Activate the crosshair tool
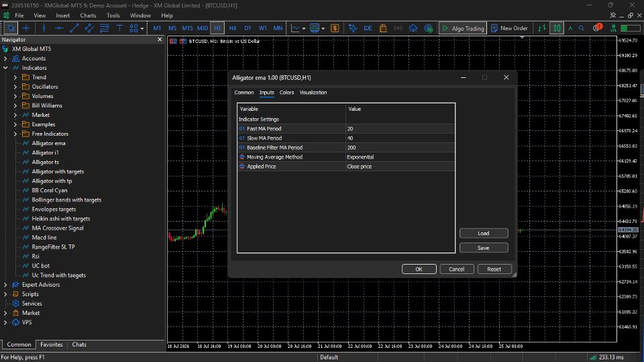 (x=26, y=28)
